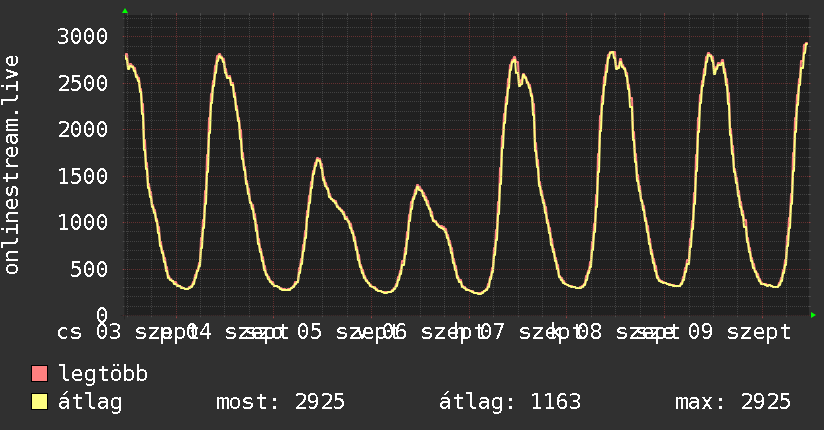Click the 3000 y-axis label

[83, 37]
